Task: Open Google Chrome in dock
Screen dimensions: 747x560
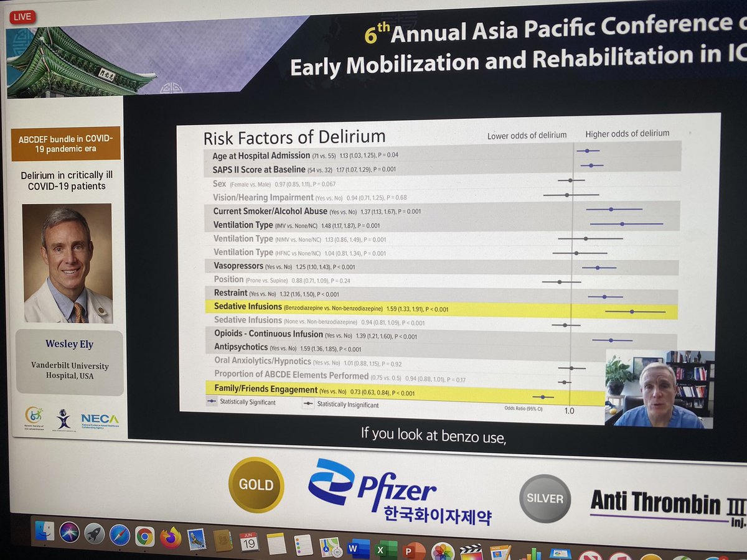Action: tap(144, 536)
